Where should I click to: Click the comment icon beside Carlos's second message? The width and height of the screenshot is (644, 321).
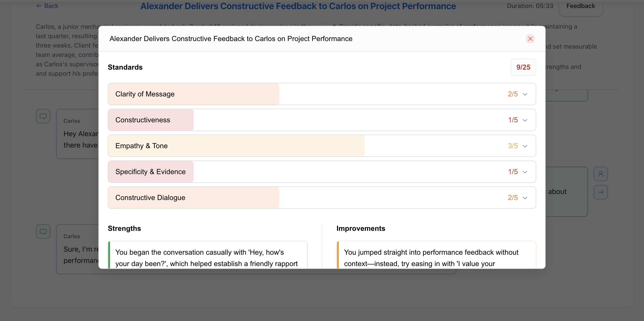[43, 231]
